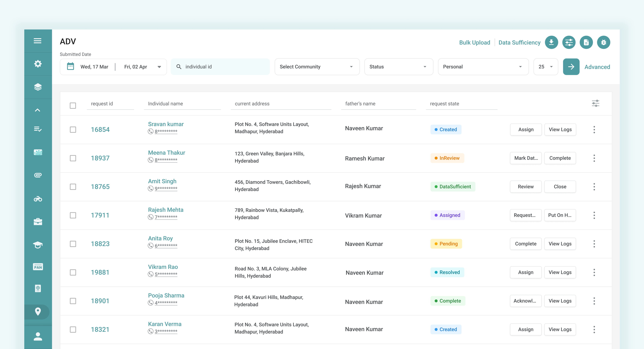
Task: Select the location pin icon in the sidebar
Action: pyautogui.click(x=38, y=311)
